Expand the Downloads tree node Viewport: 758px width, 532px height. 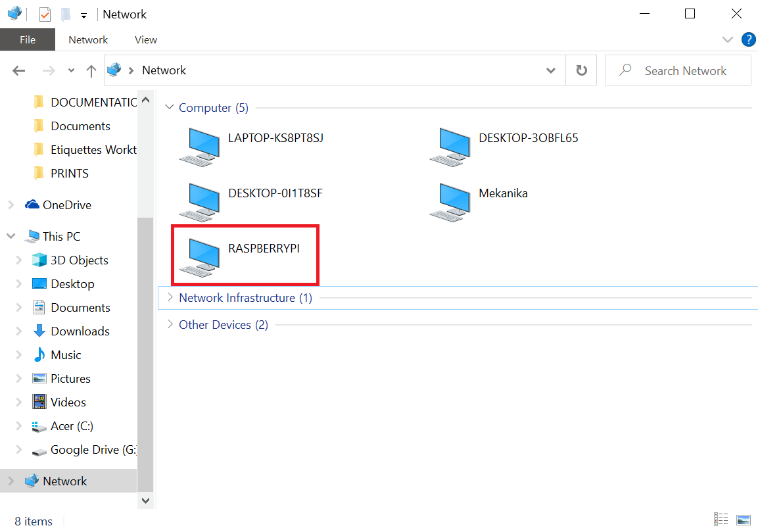(x=19, y=331)
